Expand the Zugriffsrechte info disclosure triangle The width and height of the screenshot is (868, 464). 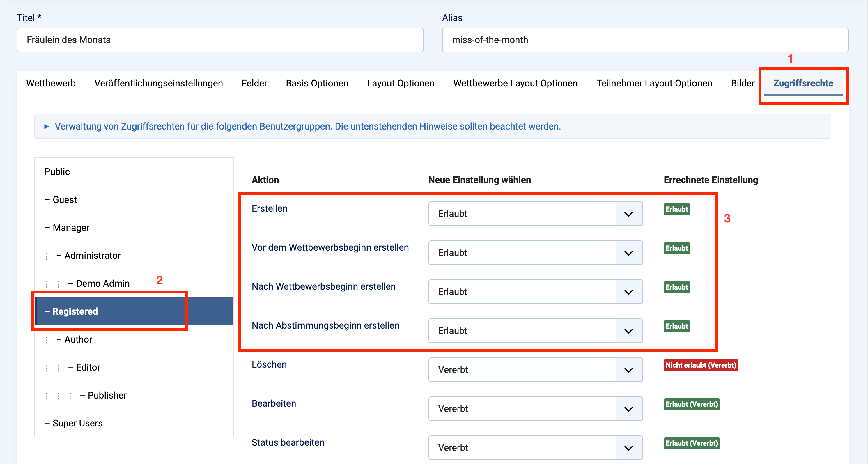[x=47, y=126]
